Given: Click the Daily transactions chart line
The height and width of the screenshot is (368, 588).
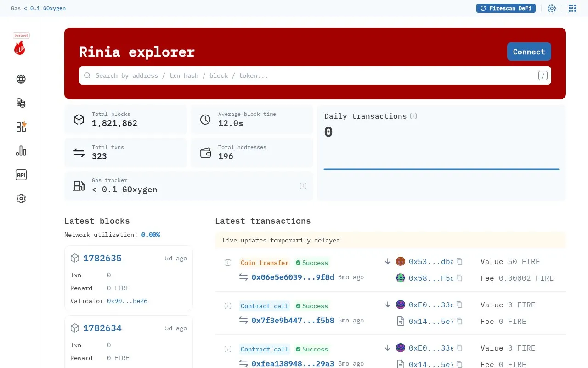Looking at the screenshot, I should click(441, 169).
